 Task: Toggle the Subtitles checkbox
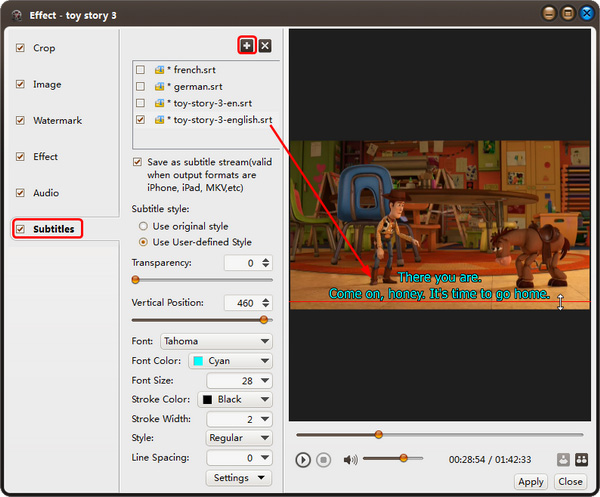coord(20,229)
